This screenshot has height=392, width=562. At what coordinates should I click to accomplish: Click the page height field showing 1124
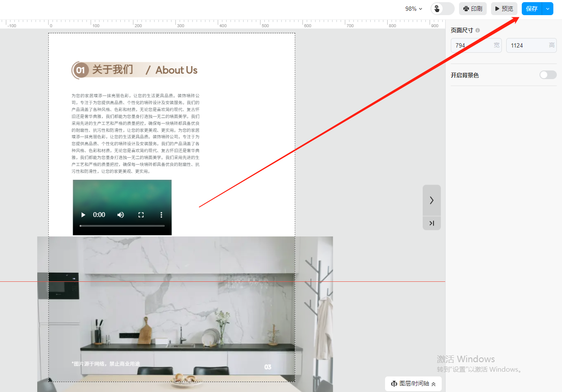(527, 45)
